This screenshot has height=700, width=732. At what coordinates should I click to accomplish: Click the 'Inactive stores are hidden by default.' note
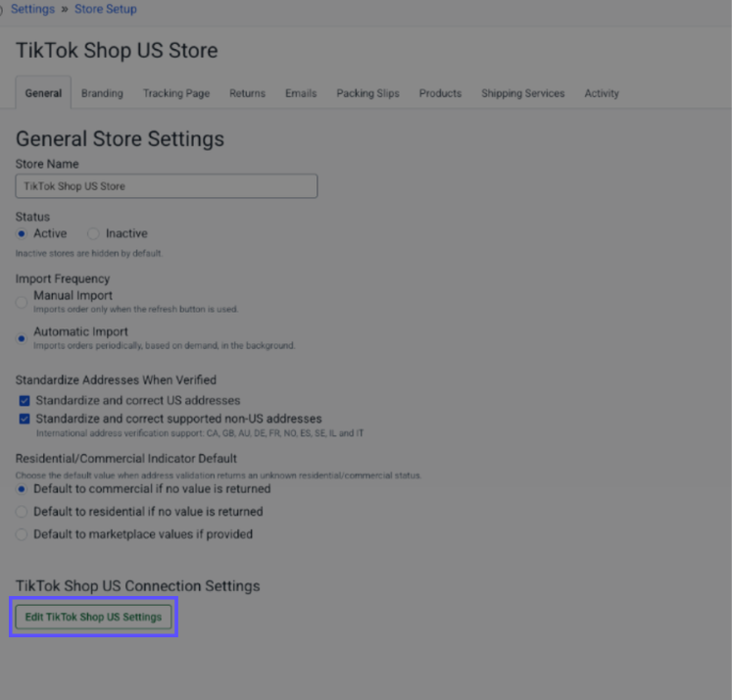89,253
